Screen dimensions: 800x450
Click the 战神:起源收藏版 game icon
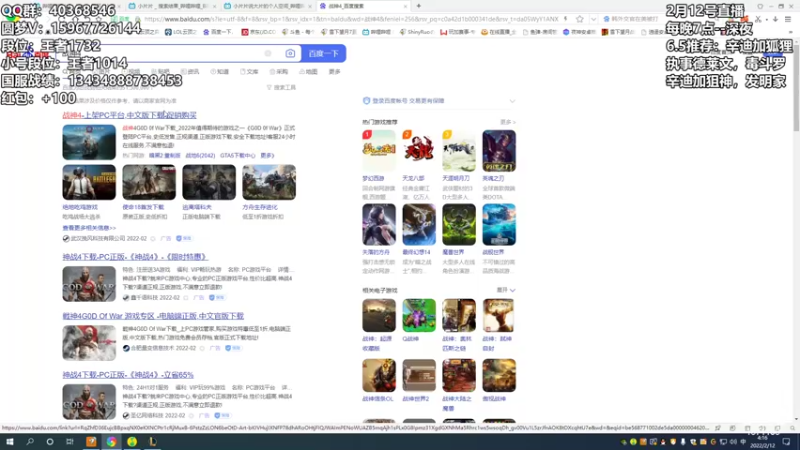(379, 315)
